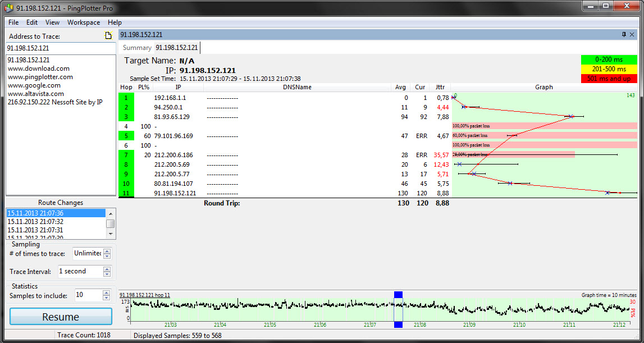The height and width of the screenshot is (343, 644).
Task: Click the blue marker below the time graph
Action: 399,324
